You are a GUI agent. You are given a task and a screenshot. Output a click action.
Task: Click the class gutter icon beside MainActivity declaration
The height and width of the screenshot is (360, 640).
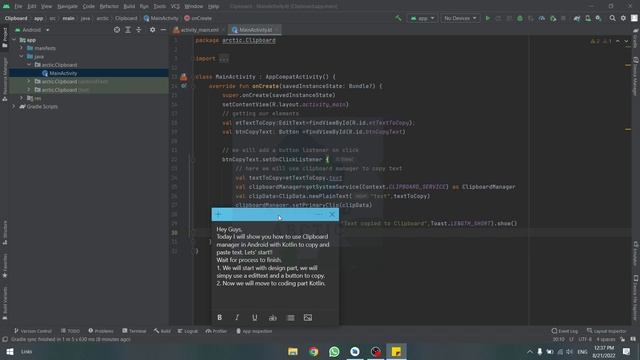184,77
